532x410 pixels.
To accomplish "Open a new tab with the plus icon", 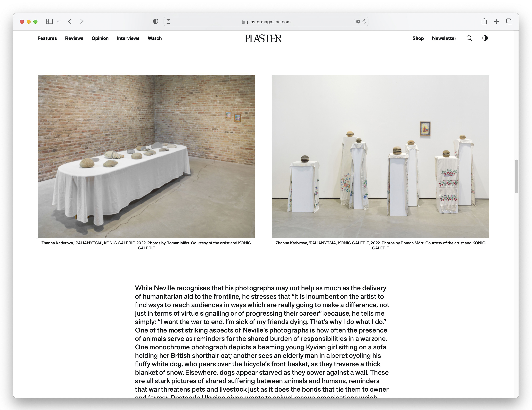I will (496, 21).
